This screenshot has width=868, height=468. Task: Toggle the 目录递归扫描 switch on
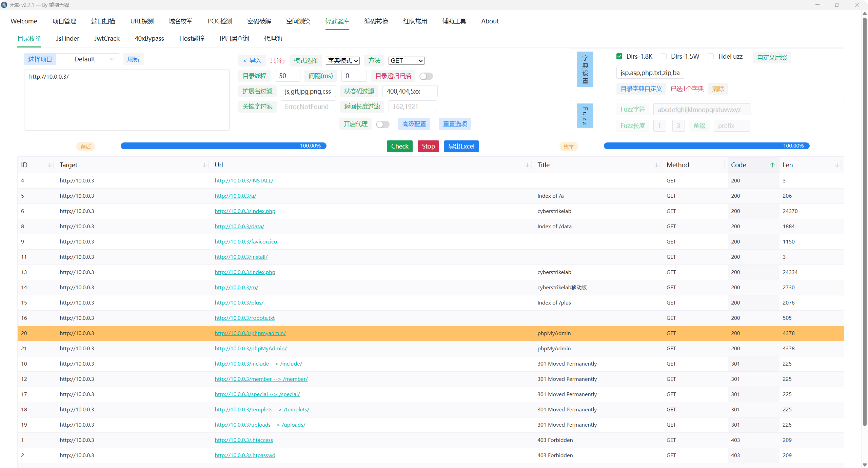[426, 76]
